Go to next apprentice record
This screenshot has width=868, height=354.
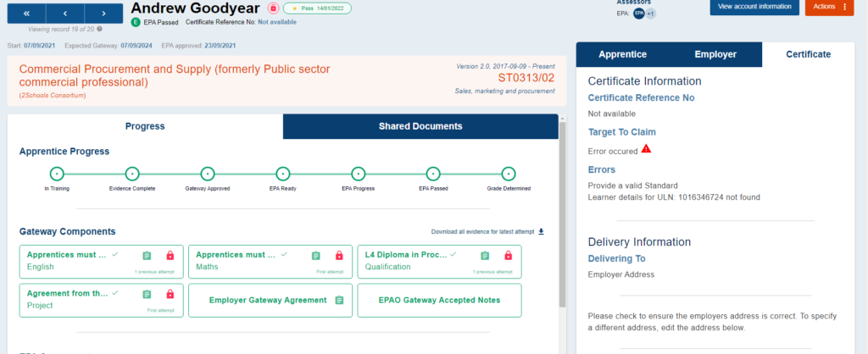point(102,14)
